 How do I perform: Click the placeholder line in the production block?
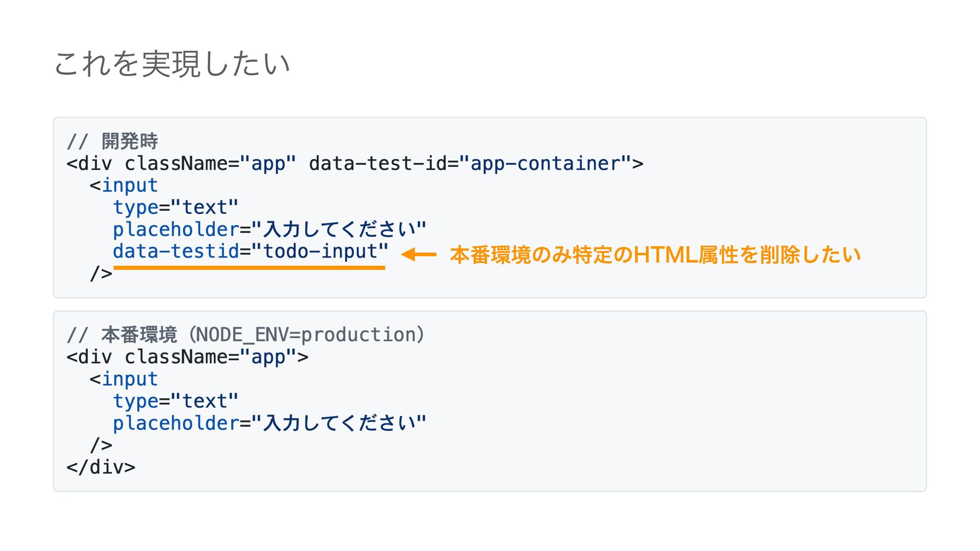269,423
